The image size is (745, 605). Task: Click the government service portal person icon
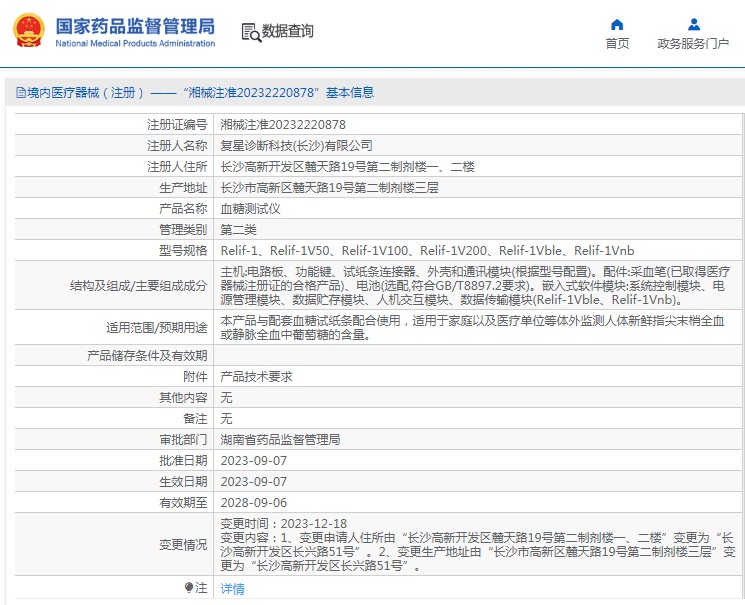coord(694,24)
